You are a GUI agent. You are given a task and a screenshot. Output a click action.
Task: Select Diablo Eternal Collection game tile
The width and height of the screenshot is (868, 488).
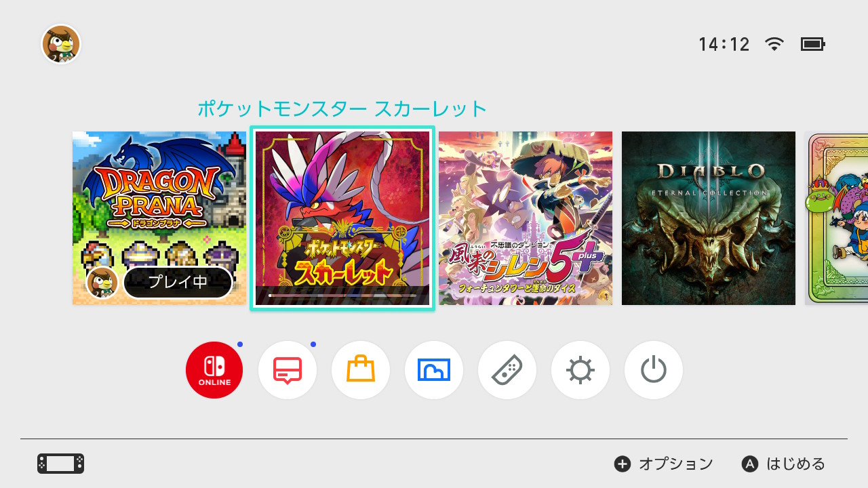pos(709,218)
